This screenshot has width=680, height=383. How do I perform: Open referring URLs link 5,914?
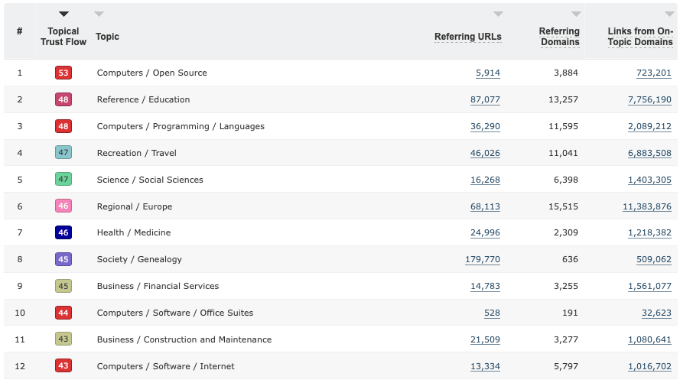point(488,73)
